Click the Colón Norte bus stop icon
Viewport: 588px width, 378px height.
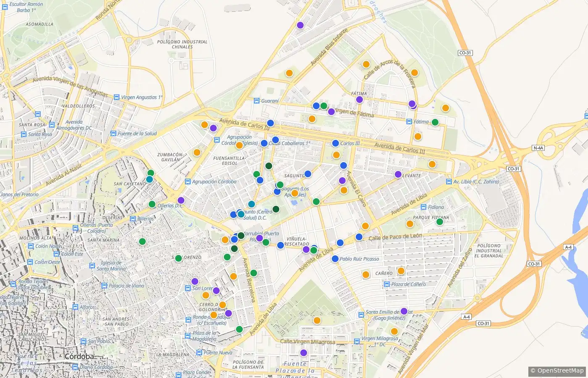pos(30,247)
